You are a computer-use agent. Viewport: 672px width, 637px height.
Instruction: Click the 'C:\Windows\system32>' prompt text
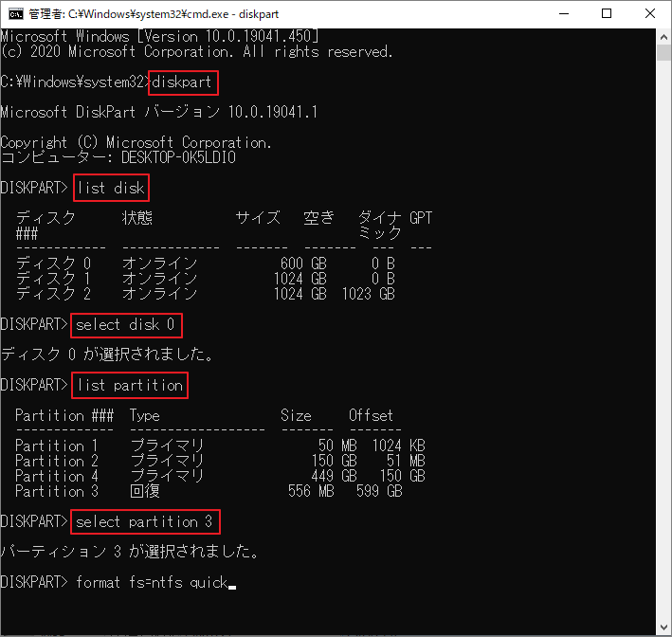tap(76, 82)
